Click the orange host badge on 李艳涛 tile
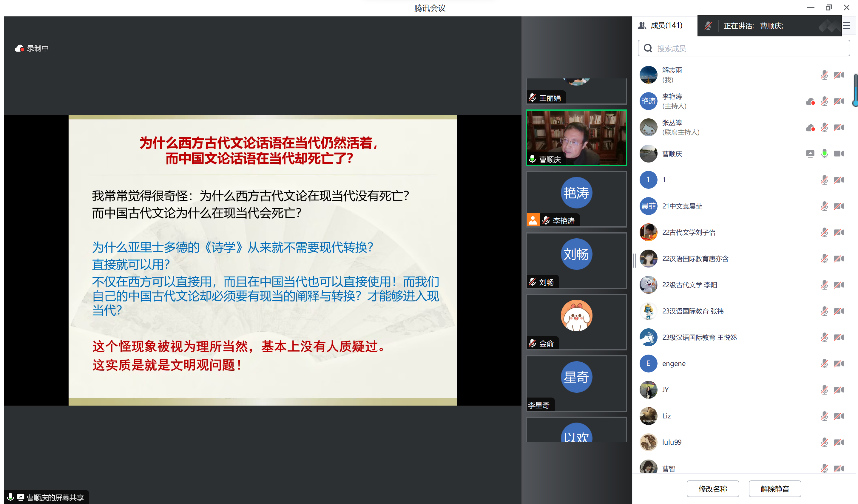This screenshot has width=858, height=504. point(533,220)
